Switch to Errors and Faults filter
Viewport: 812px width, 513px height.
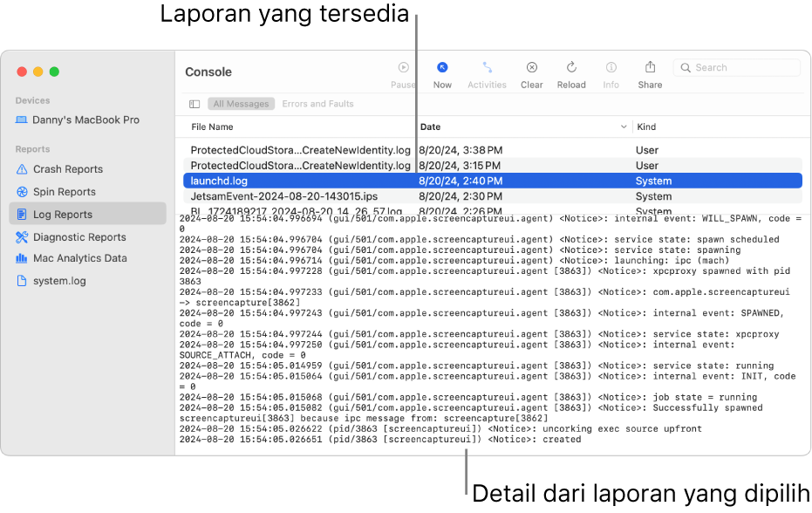pos(318,104)
